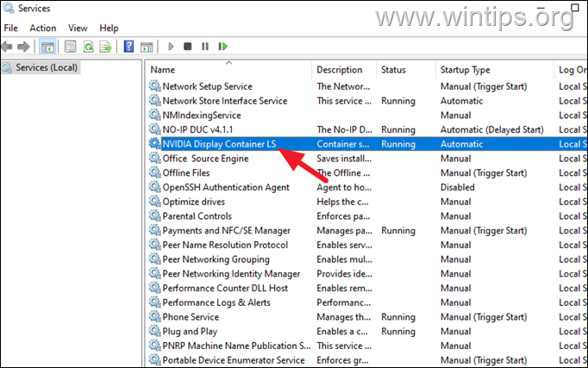This screenshot has width=588, height=368.
Task: Click the Stop Service icon
Action: click(x=187, y=47)
